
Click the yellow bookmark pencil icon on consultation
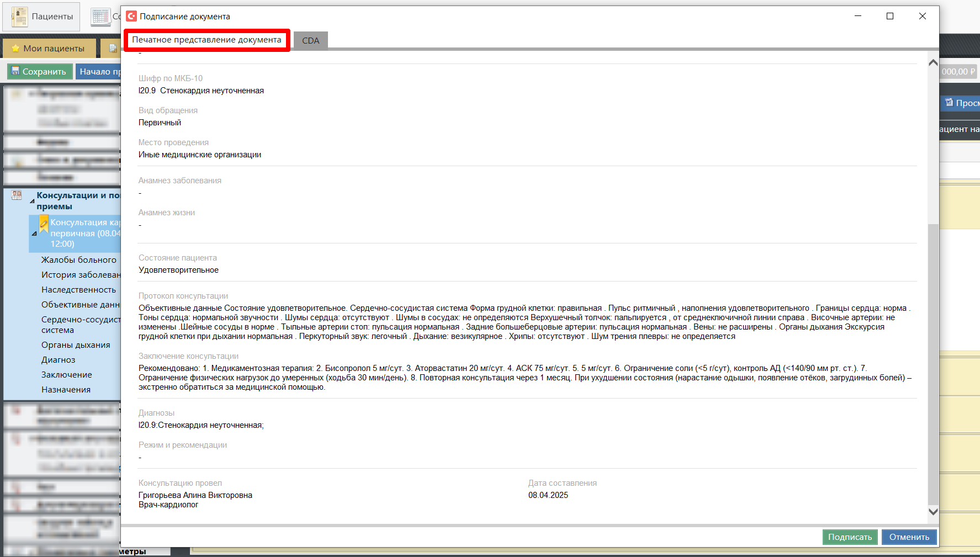click(x=44, y=224)
